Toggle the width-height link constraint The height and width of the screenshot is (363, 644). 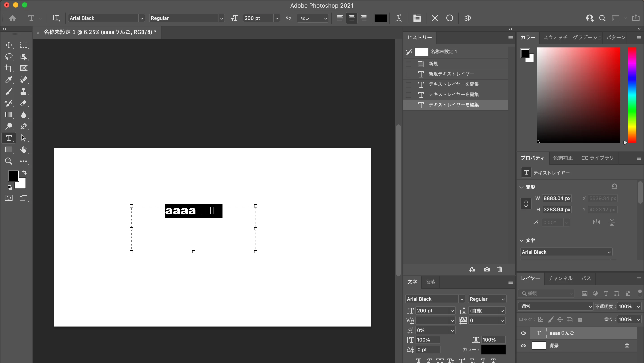(526, 204)
